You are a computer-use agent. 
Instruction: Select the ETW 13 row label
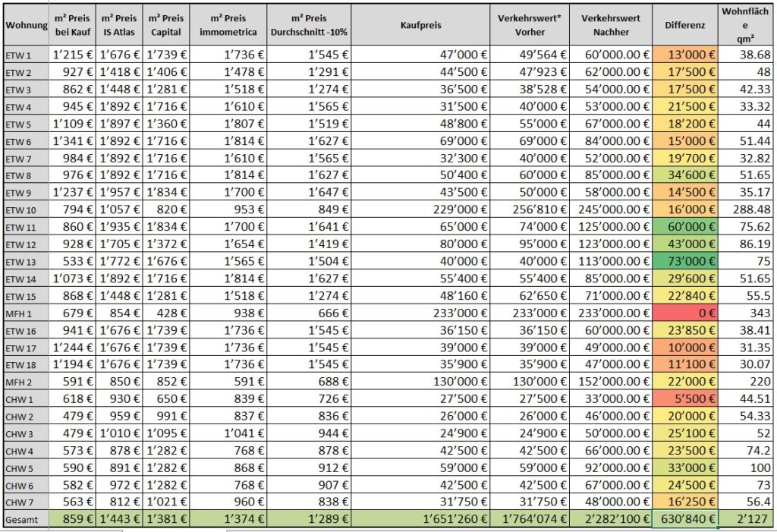coord(26,261)
